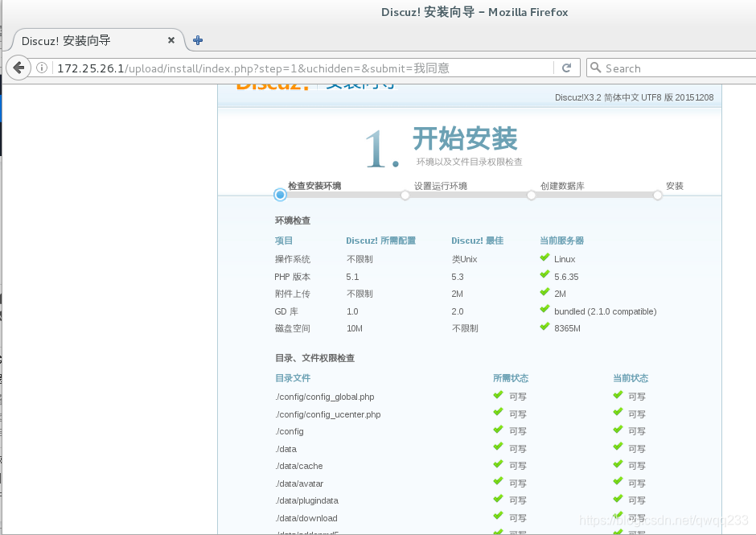Click the 设置运行环境 step marker
The height and width of the screenshot is (535, 756).
(x=405, y=195)
